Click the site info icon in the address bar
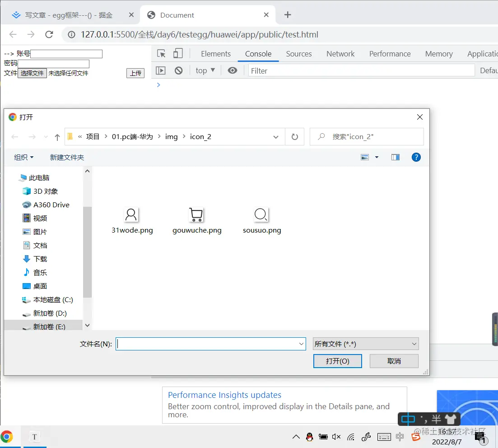The width and height of the screenshot is (498, 448). [x=72, y=34]
